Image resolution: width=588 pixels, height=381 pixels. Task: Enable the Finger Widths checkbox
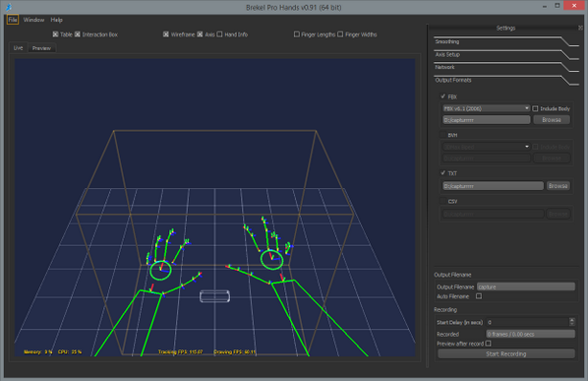(x=340, y=34)
